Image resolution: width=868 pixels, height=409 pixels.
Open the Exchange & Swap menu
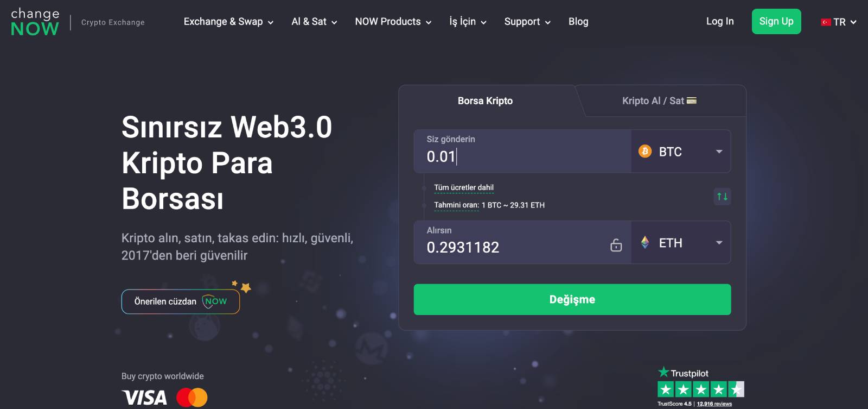(228, 22)
